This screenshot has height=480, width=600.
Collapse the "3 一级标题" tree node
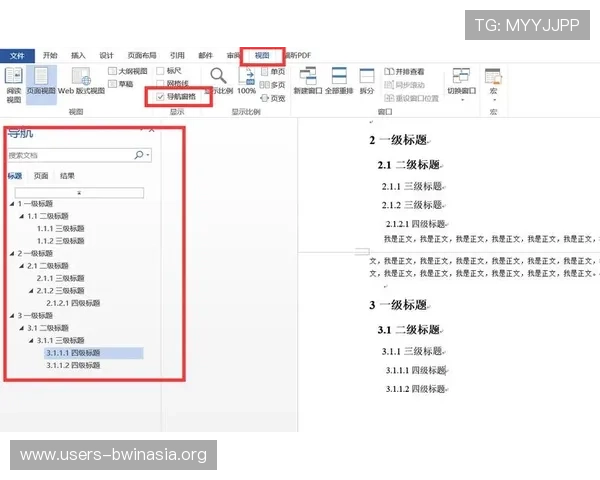12,316
